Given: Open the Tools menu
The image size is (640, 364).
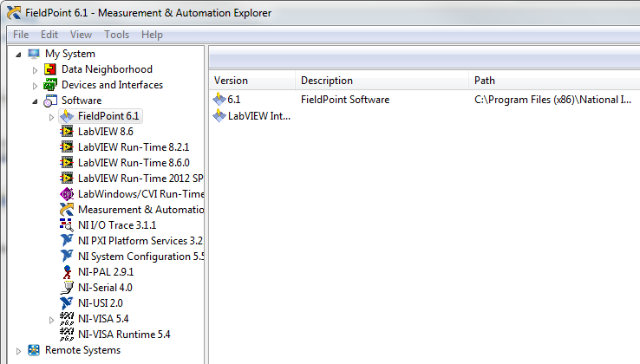Looking at the screenshot, I should pos(117,35).
